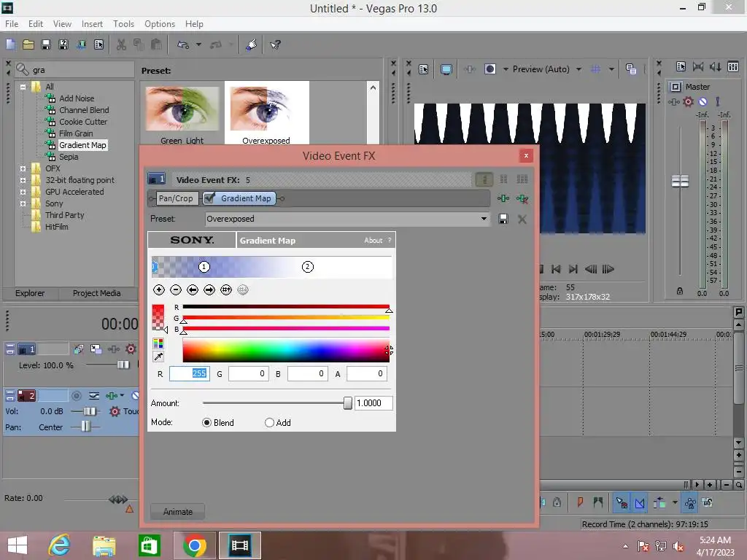Expand GPU Accelerated folder
The height and width of the screenshot is (560, 747).
click(23, 192)
